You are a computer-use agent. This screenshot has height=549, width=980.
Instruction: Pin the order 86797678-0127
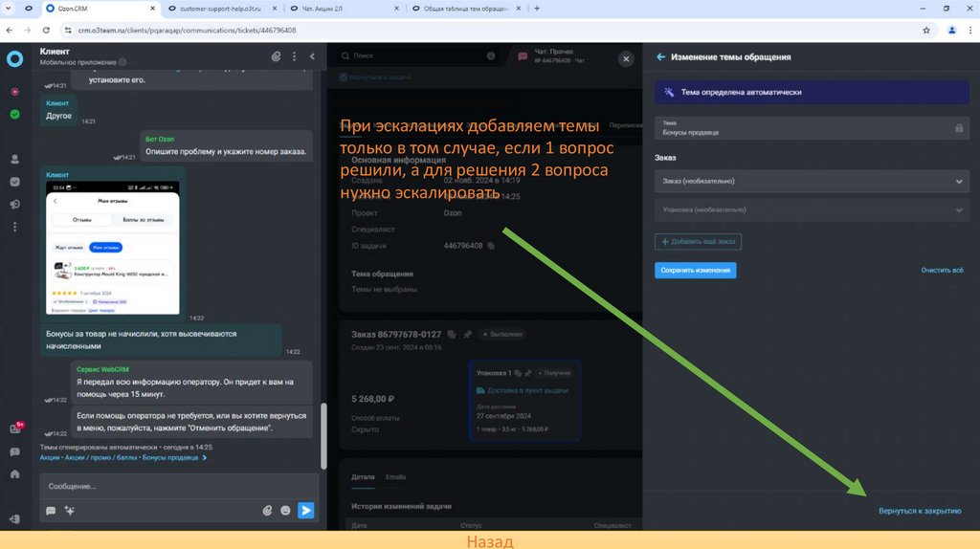pyautogui.click(x=467, y=335)
